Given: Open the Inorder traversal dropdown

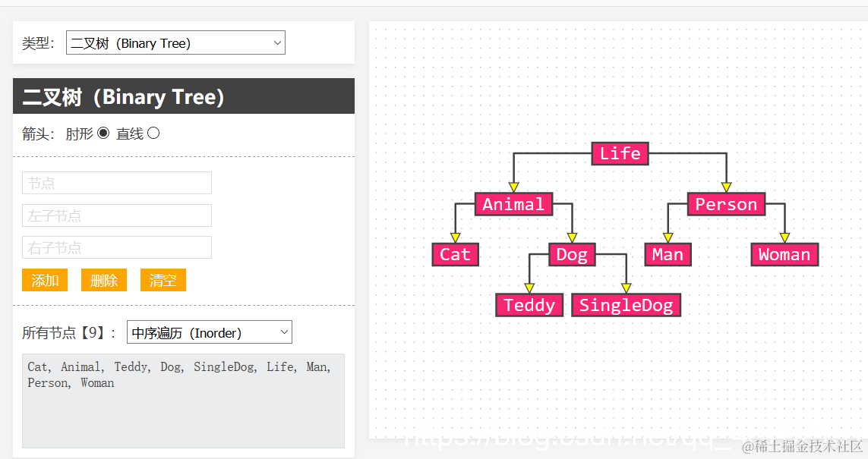Looking at the screenshot, I should (210, 332).
